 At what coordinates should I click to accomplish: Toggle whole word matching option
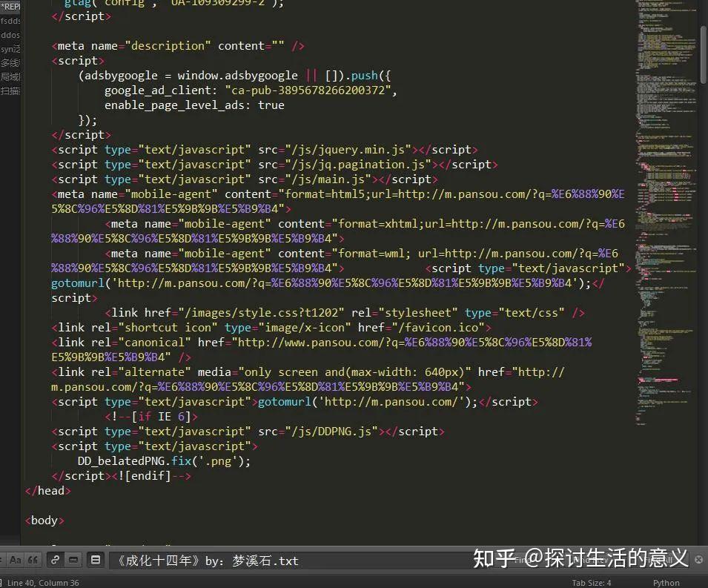pyautogui.click(x=33, y=560)
